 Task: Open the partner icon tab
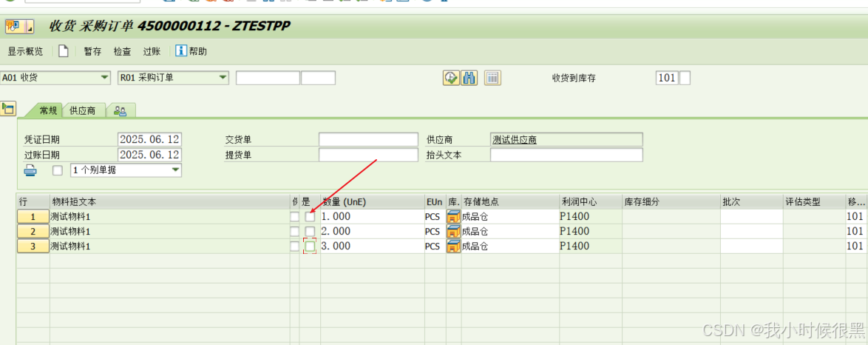coord(121,110)
